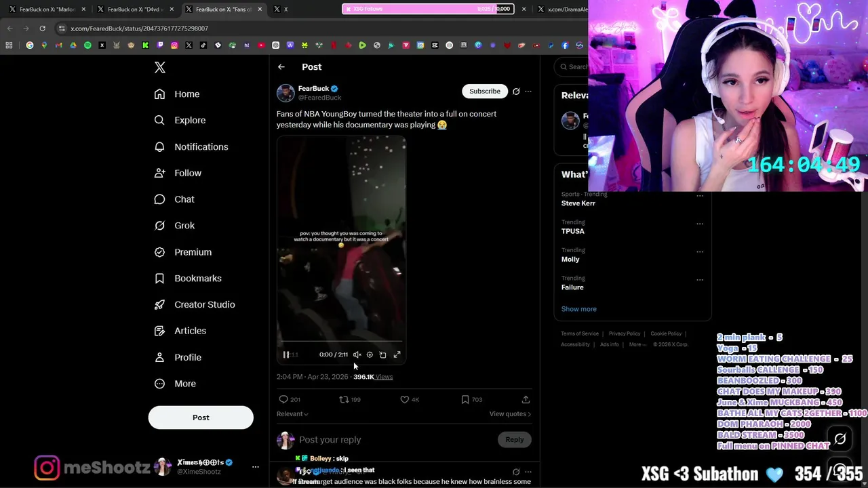Open Explore in the sidebar
Screen dimensions: 868x488
[180, 121]
